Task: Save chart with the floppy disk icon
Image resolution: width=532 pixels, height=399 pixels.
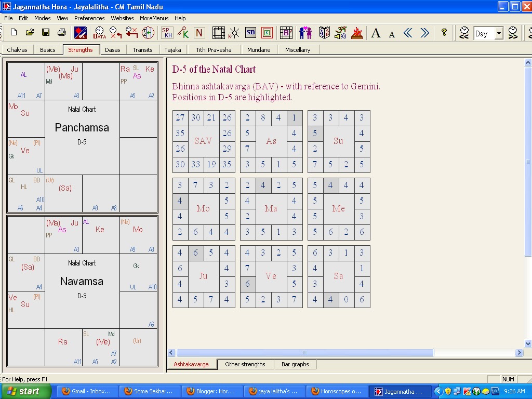Action: click(46, 33)
